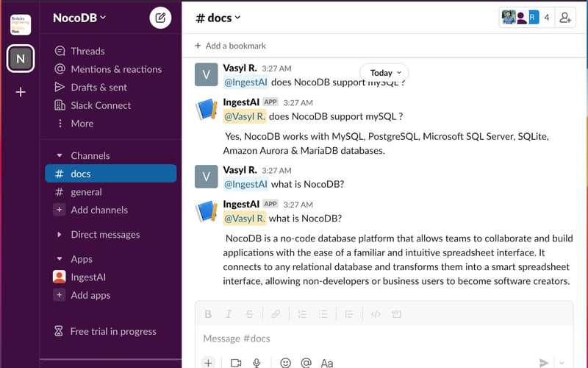Click the inline code icon

click(376, 314)
